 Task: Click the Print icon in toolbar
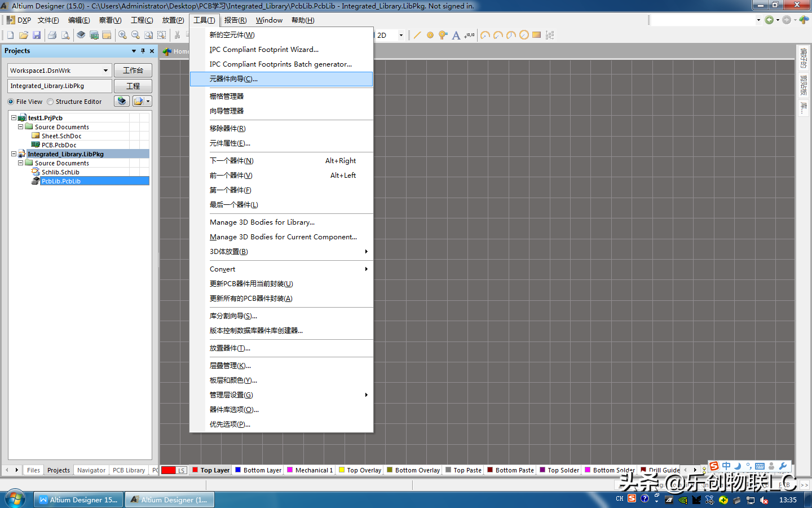pos(52,35)
